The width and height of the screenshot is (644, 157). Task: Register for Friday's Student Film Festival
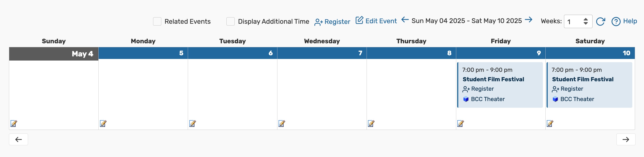pyautogui.click(x=479, y=89)
